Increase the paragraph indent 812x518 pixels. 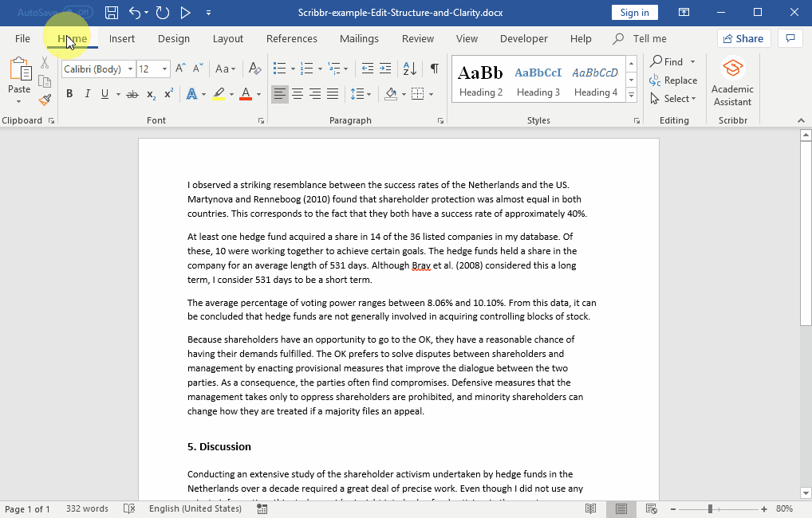click(x=385, y=69)
